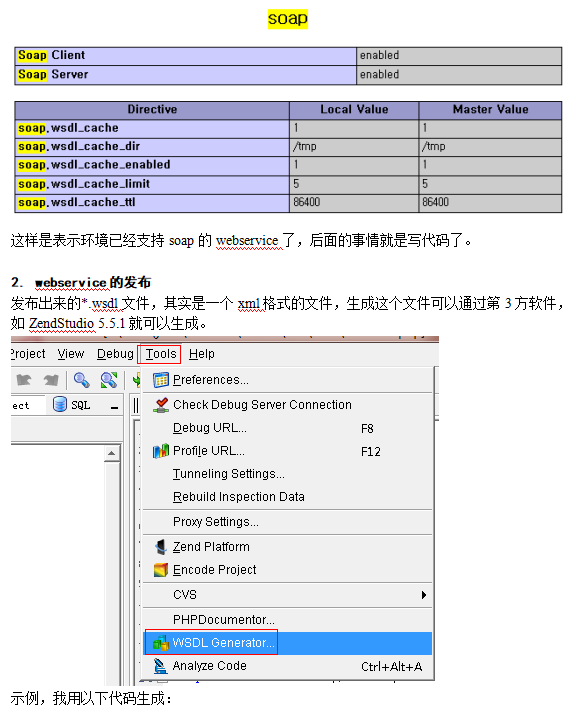
Task: Click soap.wsdl_cache_enabled directive cell
Action: point(152,165)
